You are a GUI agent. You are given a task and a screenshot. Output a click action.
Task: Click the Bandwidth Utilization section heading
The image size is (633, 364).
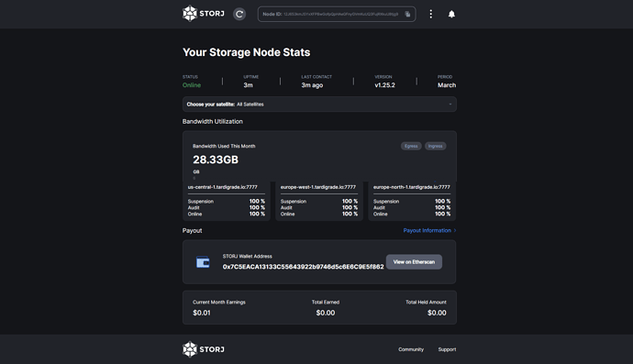coord(212,121)
